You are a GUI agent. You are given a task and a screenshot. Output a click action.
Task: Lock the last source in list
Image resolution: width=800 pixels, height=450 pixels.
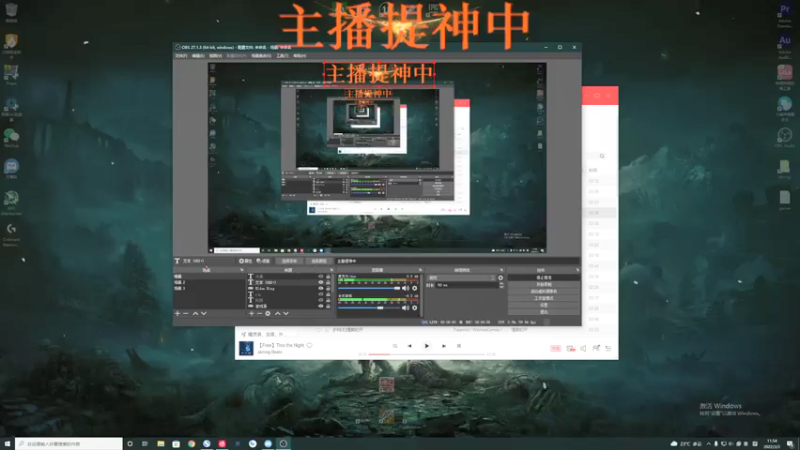[x=328, y=306]
